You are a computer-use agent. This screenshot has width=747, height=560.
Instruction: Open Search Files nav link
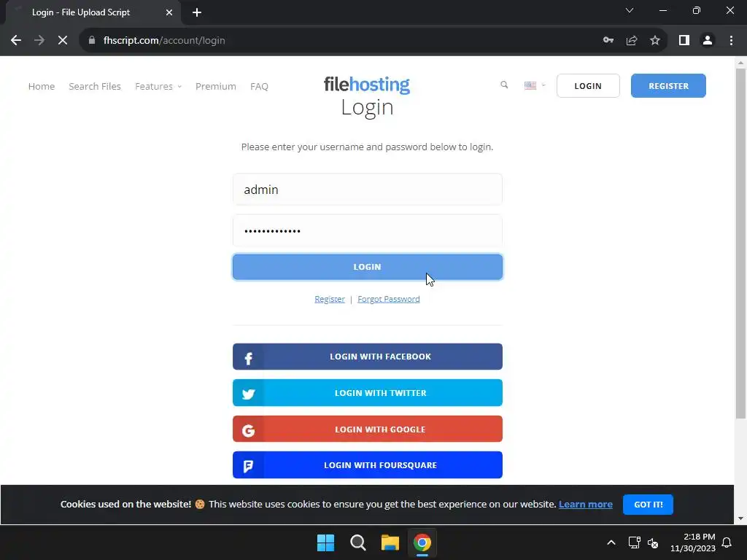coord(95,86)
